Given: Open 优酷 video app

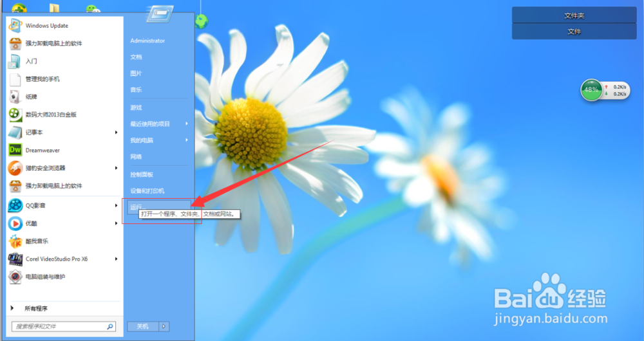Looking at the screenshot, I should (x=31, y=223).
